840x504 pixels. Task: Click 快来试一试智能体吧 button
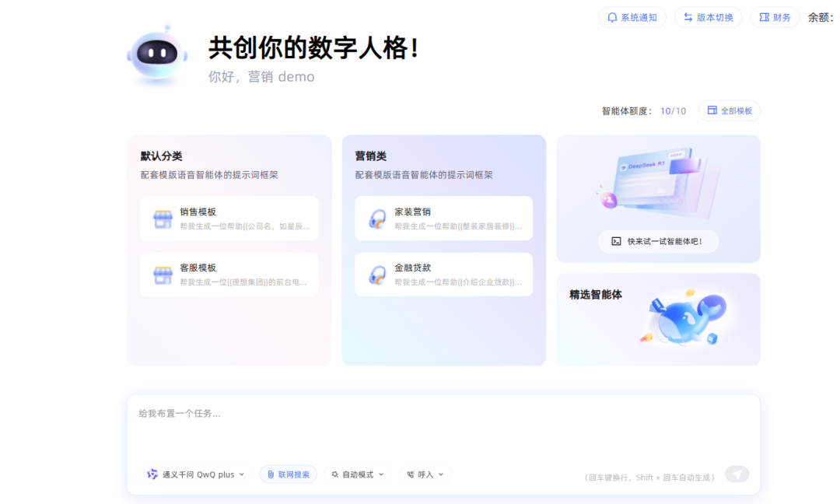[x=658, y=241]
